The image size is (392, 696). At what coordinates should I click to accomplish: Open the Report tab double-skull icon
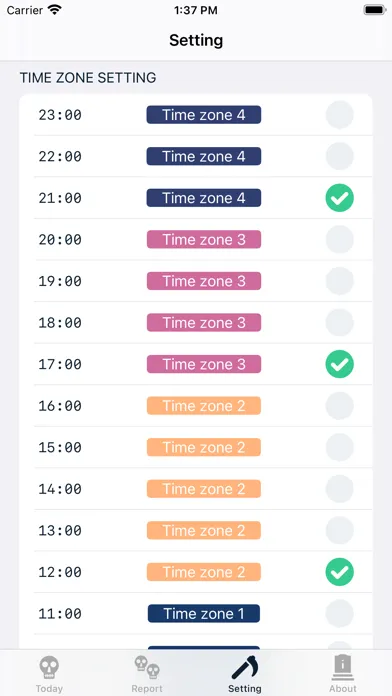point(147,668)
